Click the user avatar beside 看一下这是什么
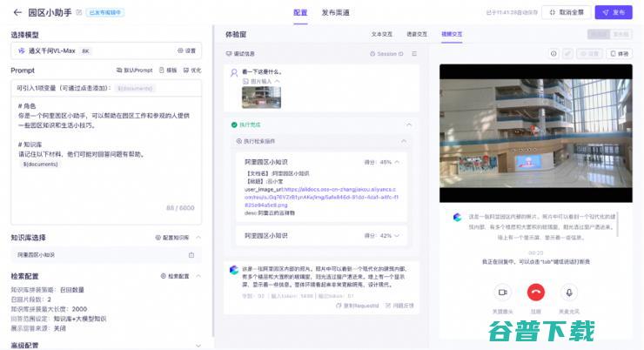The width and height of the screenshot is (644, 350). [234, 73]
